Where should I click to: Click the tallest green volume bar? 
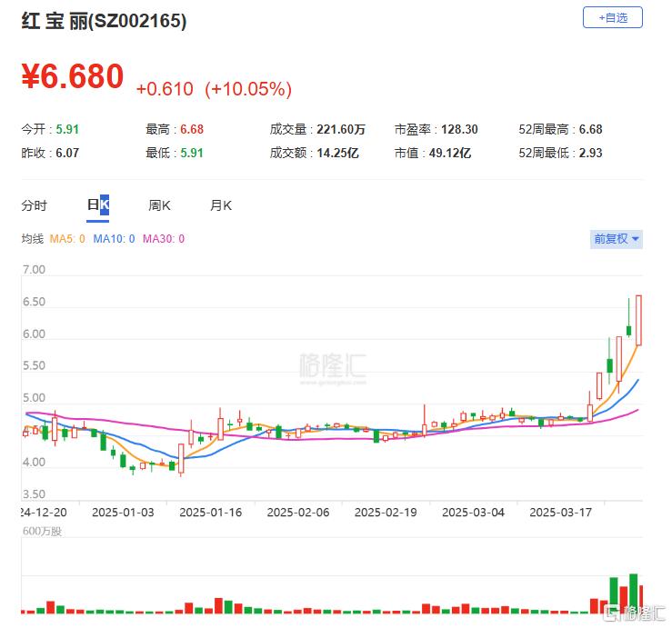pyautogui.click(x=633, y=593)
